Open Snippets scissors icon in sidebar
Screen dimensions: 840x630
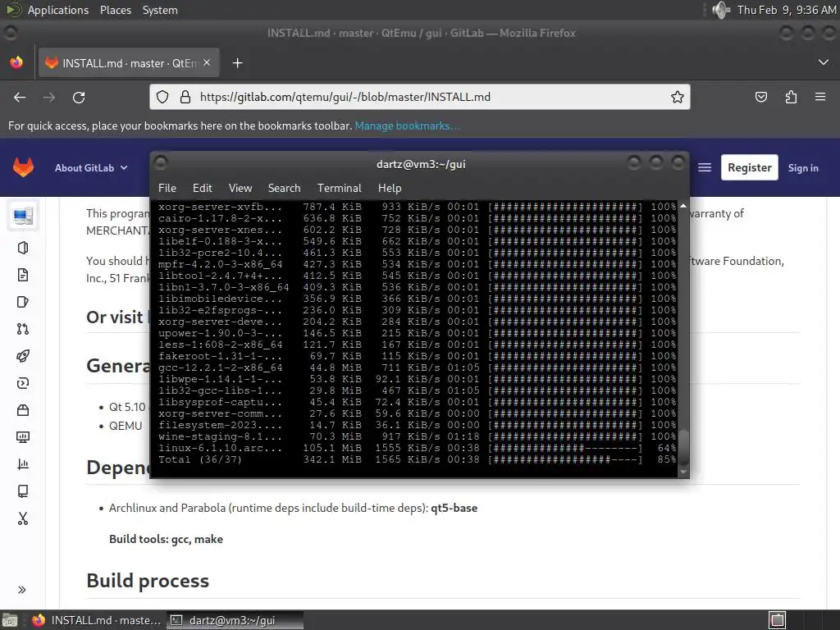click(22, 518)
